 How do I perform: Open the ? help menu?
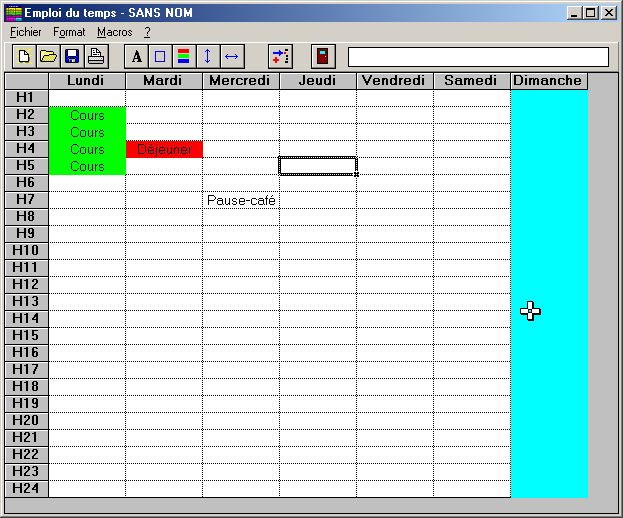coord(147,32)
